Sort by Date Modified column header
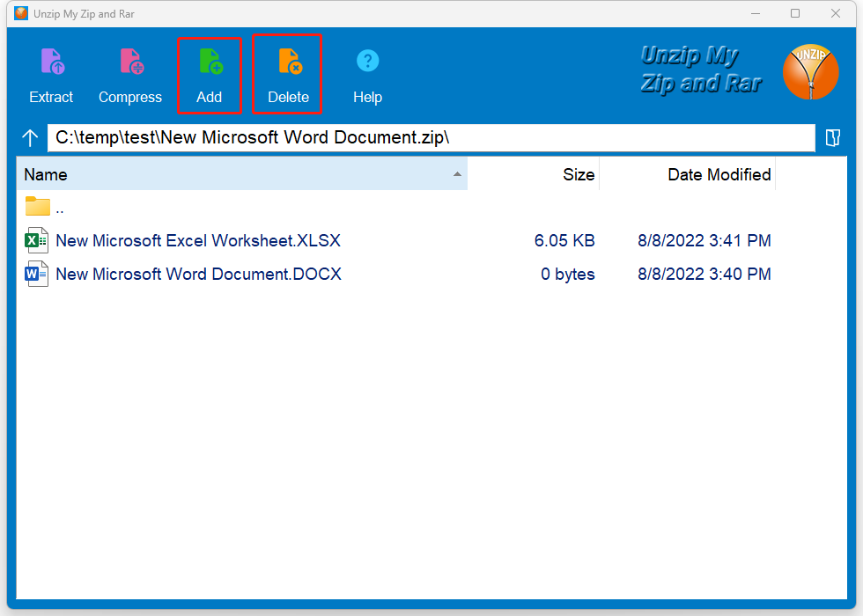 coord(688,174)
